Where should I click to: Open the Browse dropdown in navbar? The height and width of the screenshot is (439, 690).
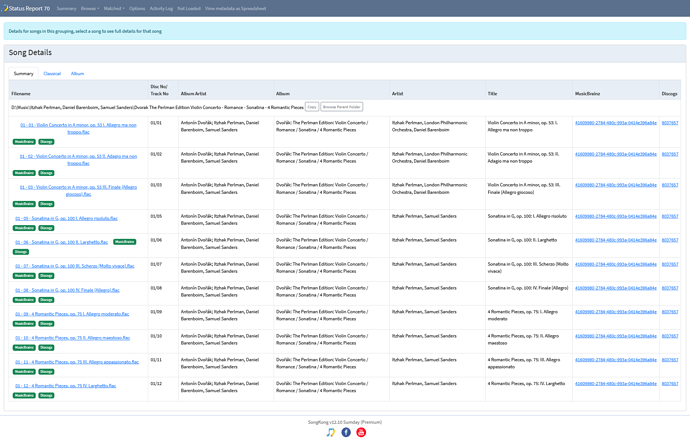pyautogui.click(x=90, y=8)
